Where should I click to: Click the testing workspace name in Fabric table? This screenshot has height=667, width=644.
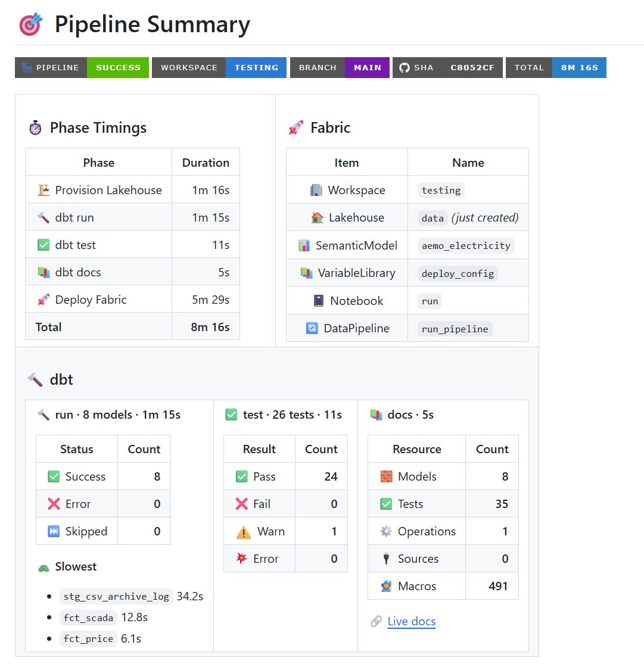click(x=441, y=190)
